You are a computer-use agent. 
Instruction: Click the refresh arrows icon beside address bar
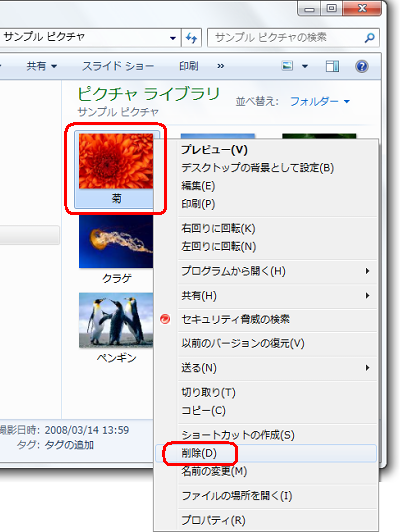pos(192,38)
